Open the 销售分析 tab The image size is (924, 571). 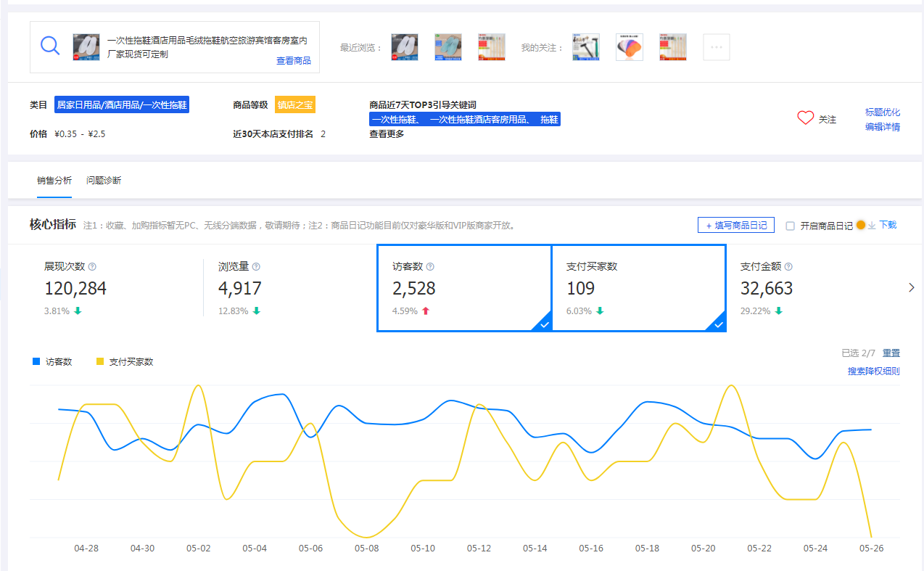click(54, 181)
